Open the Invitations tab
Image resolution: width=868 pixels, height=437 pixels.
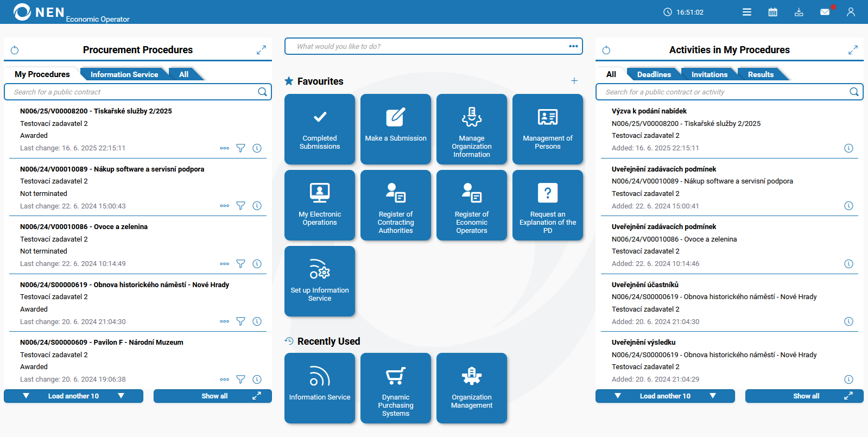click(709, 74)
